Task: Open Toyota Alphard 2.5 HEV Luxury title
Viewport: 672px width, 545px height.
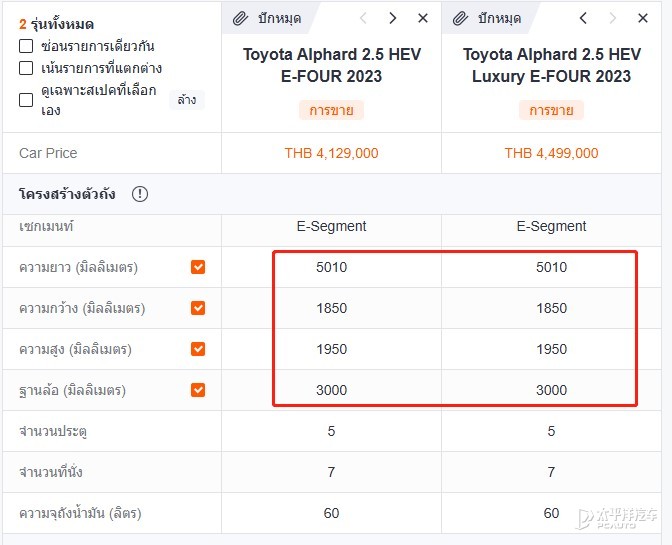Action: point(552,65)
